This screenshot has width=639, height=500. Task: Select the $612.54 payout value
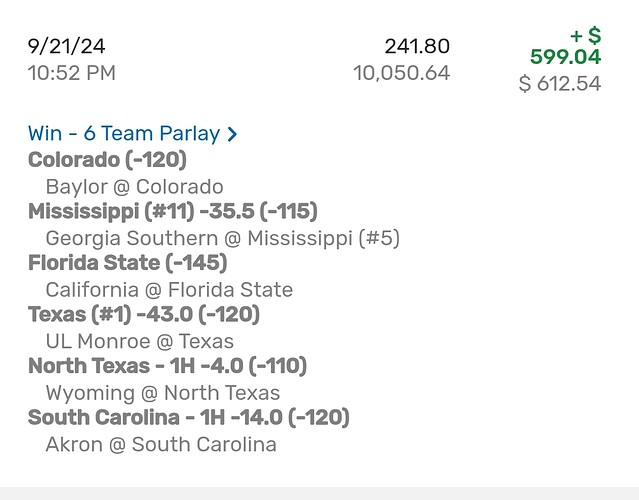[560, 84]
